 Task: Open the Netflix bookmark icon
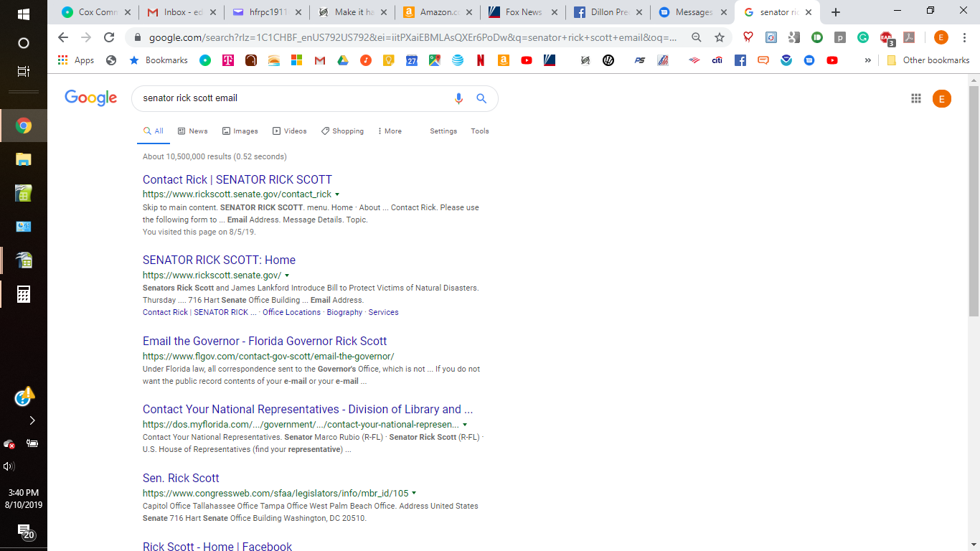pos(481,60)
